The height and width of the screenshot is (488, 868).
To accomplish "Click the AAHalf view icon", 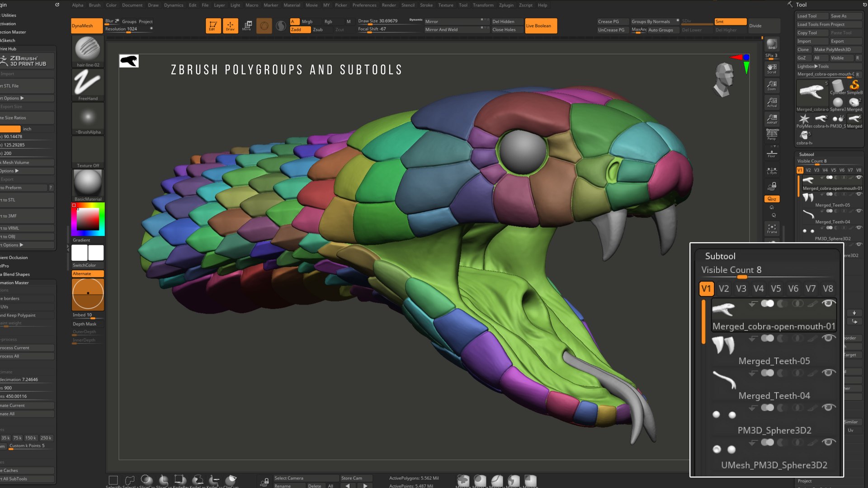I will click(x=772, y=119).
